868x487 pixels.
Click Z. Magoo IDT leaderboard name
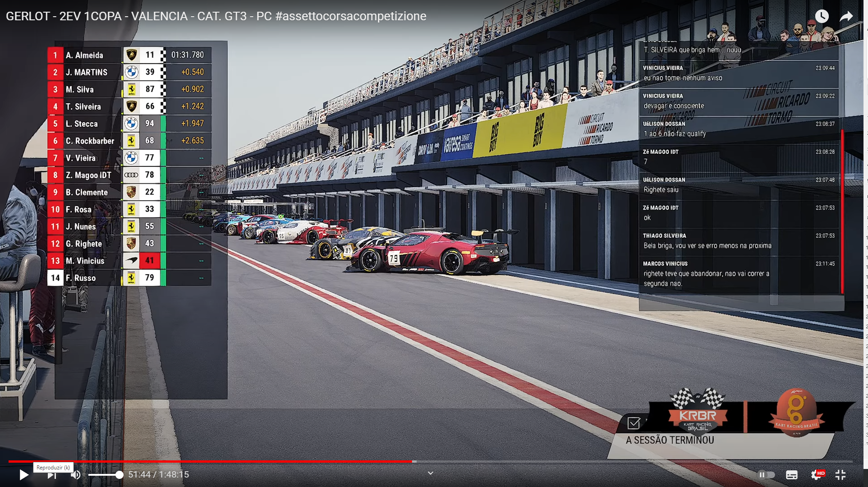click(x=88, y=175)
